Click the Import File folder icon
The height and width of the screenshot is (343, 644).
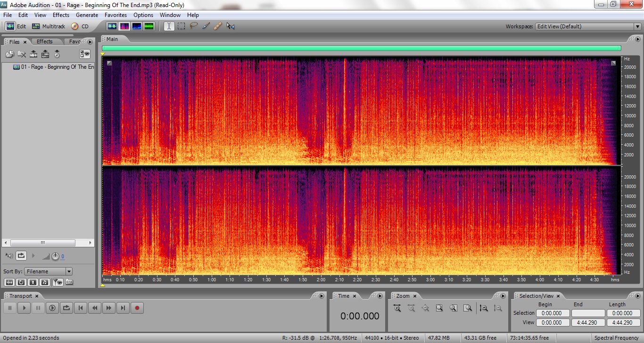click(9, 54)
